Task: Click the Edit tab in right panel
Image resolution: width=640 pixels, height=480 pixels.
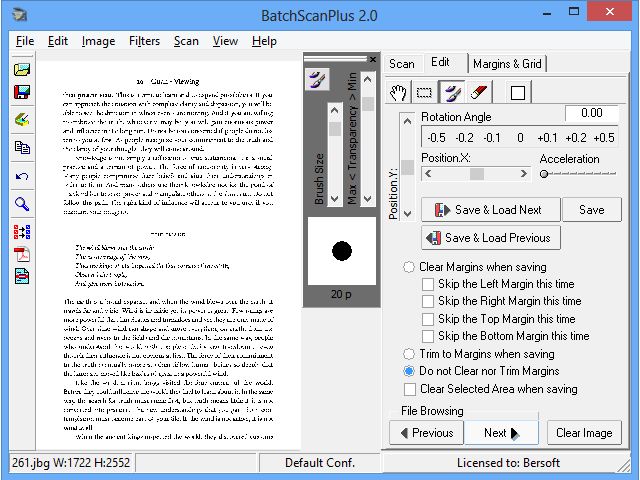Action: pos(440,62)
